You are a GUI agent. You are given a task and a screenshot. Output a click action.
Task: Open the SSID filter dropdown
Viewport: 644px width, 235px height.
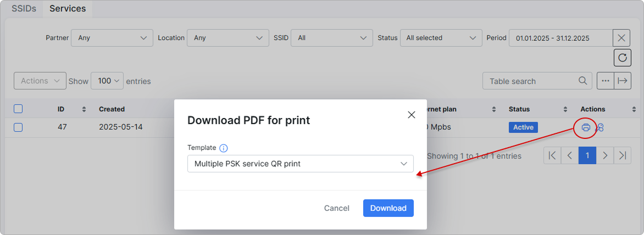[332, 38]
